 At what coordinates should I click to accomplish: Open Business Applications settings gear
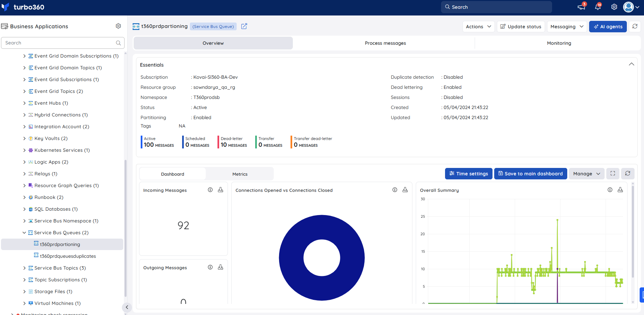tap(118, 26)
